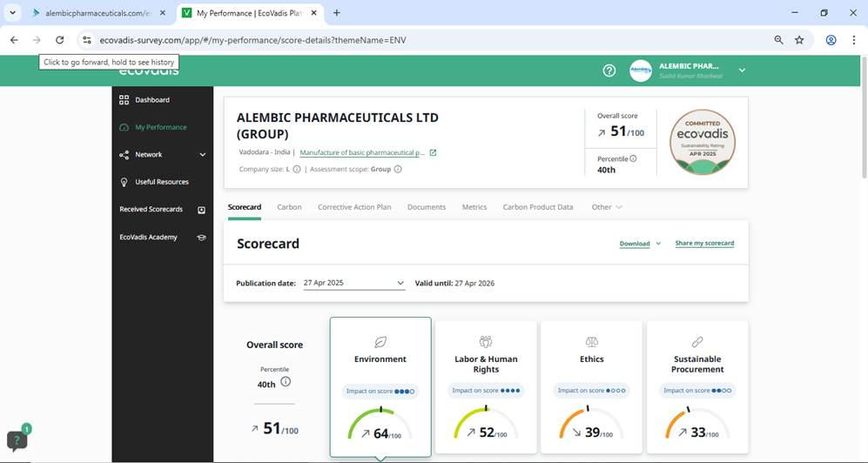Click the help question mark icon
Image resolution: width=868 pixels, height=463 pixels.
coord(609,70)
